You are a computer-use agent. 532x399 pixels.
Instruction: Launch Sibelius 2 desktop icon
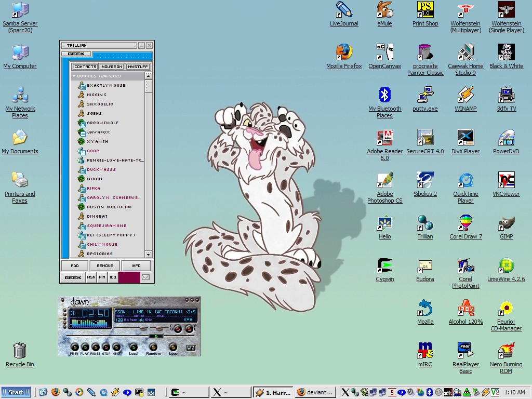pyautogui.click(x=425, y=185)
